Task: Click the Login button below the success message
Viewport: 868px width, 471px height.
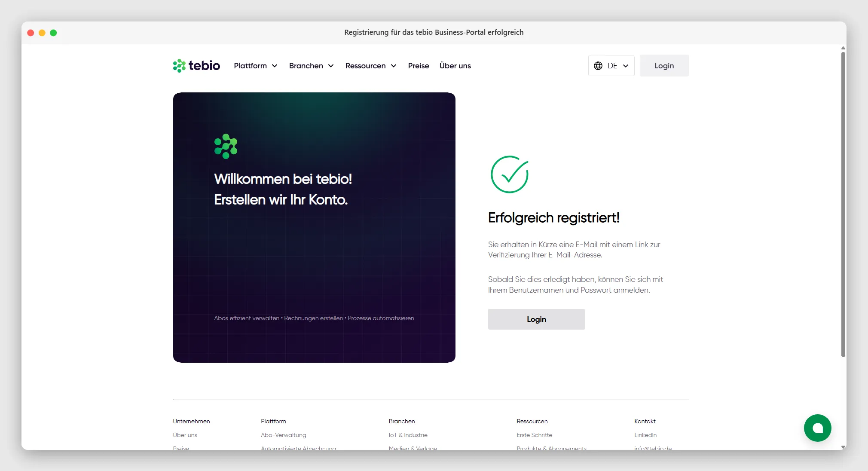Action: click(536, 319)
